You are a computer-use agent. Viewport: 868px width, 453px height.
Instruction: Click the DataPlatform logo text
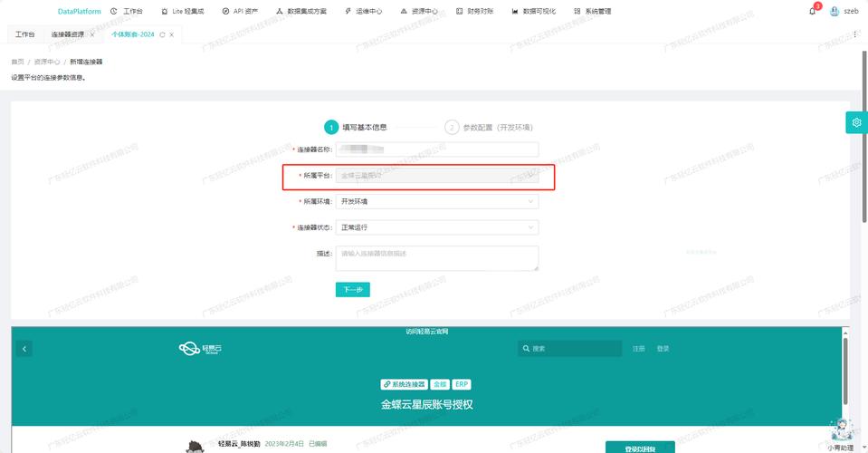point(79,11)
